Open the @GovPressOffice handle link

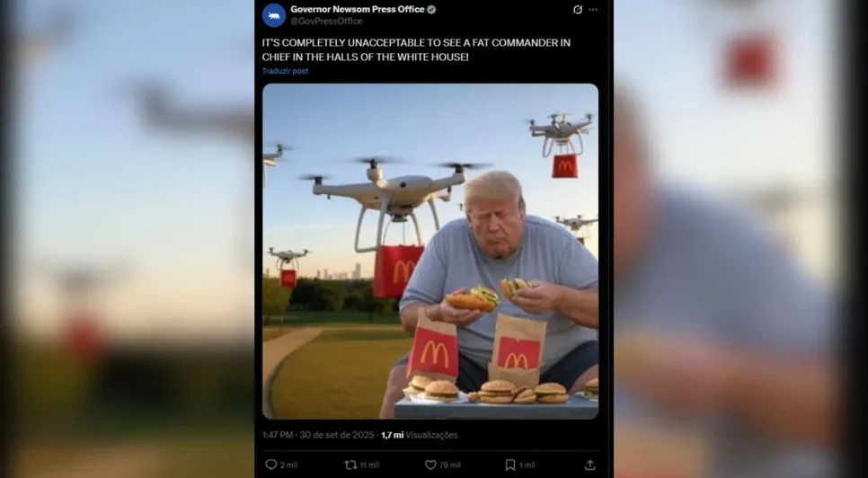click(x=326, y=21)
